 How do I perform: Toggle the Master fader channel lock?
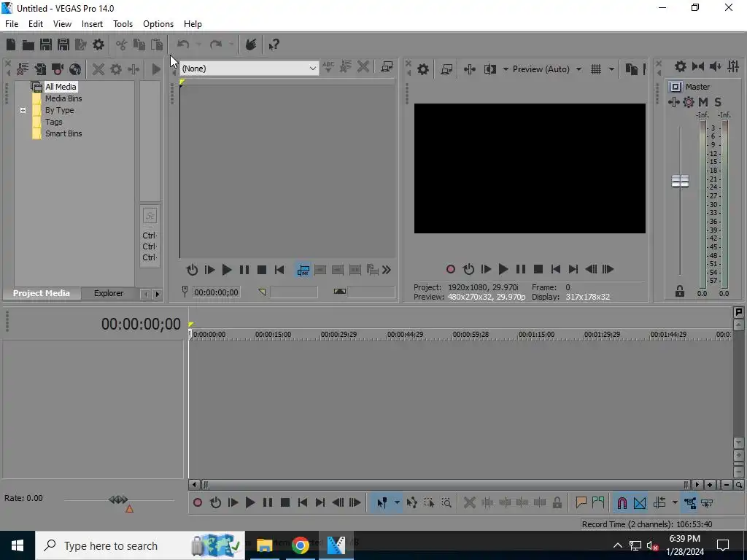click(680, 292)
